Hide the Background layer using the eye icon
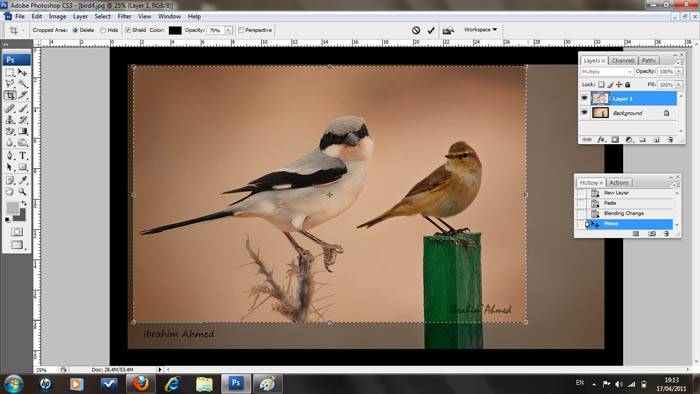This screenshot has width=700, height=394. click(584, 112)
